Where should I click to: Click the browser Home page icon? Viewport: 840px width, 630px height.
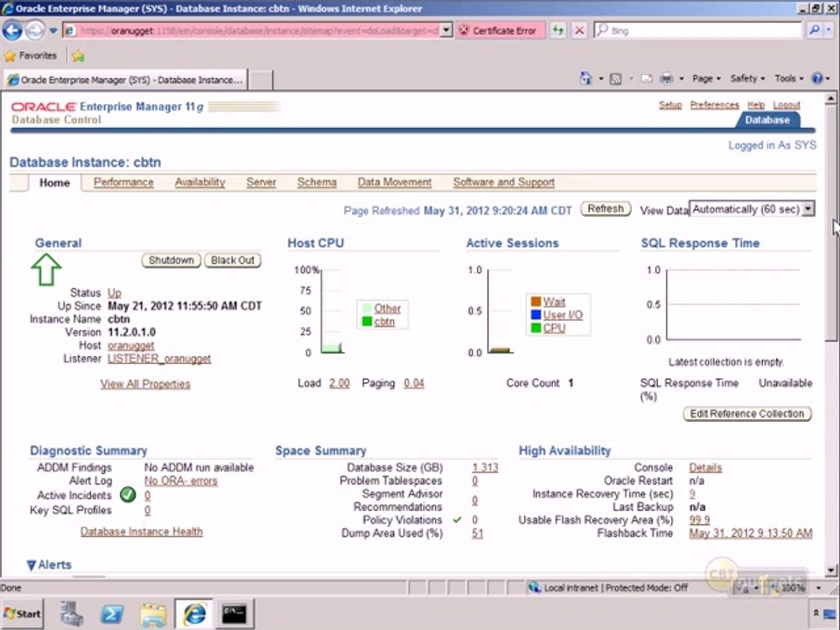[585, 79]
